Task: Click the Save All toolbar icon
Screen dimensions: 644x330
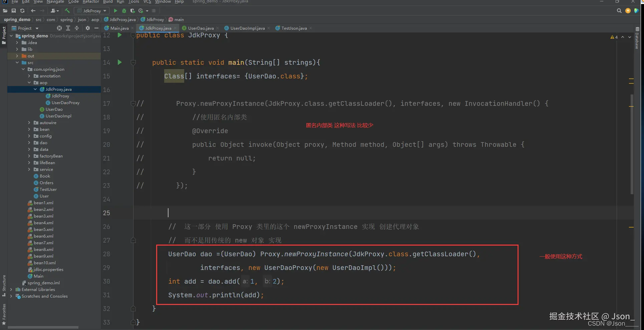Action: (x=14, y=11)
